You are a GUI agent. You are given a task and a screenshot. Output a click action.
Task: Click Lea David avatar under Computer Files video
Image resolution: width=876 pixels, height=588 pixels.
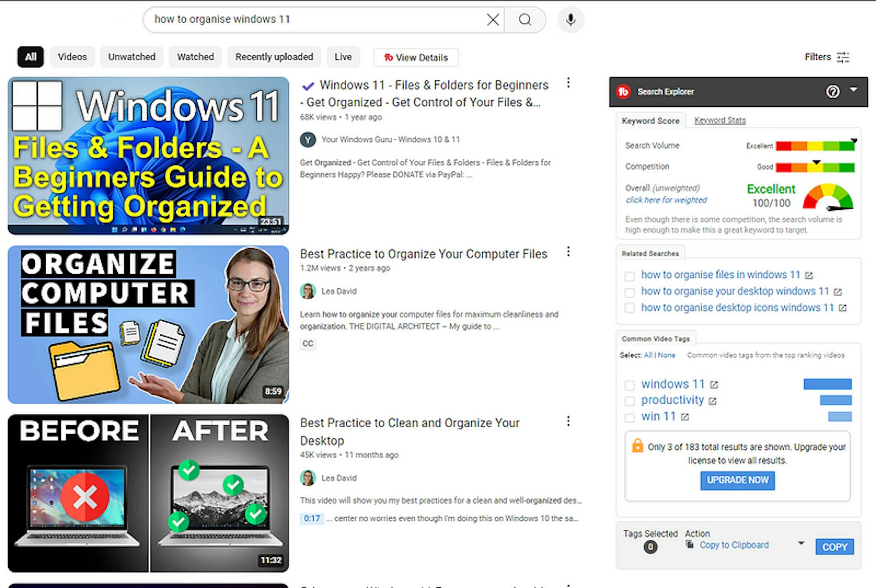308,291
